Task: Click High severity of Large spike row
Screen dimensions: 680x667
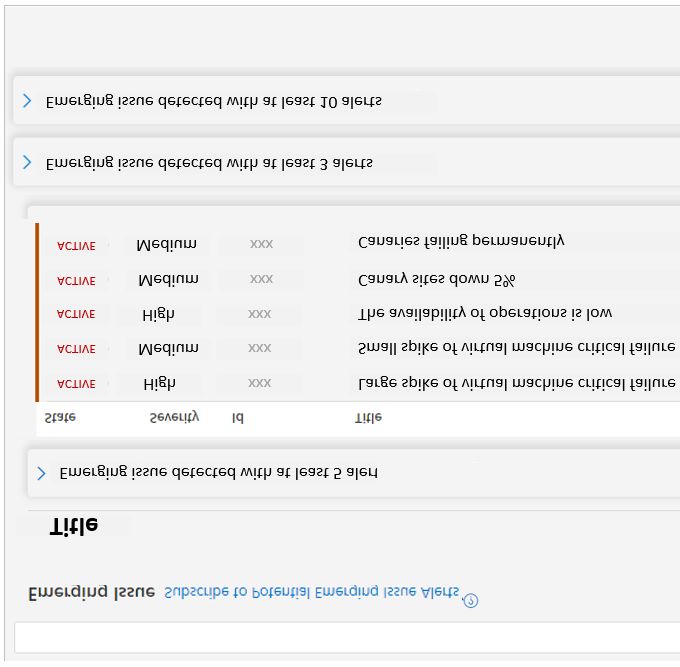Action: coord(159,383)
